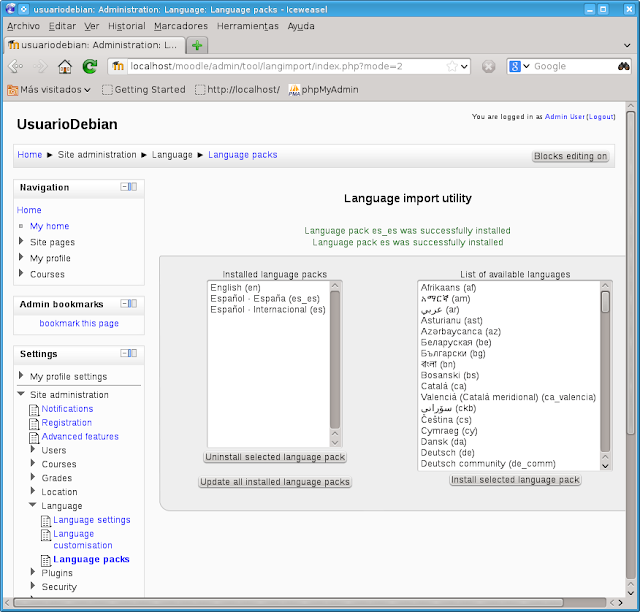
Task: Click Update all installed language packs
Action: click(275, 482)
